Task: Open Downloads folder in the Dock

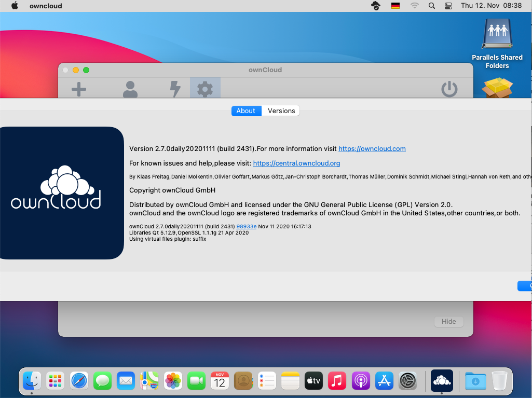Action: 475,380
